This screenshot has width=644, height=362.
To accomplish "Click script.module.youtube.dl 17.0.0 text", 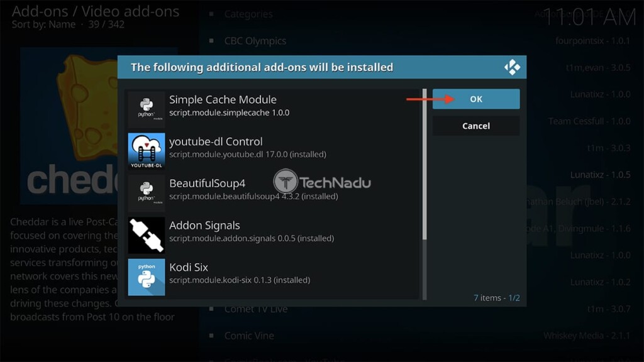I will [248, 155].
